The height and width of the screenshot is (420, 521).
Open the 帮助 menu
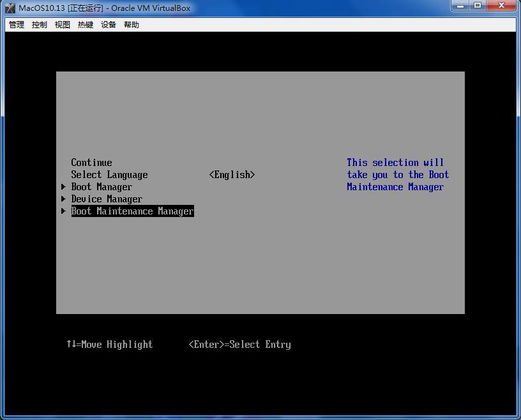[x=132, y=25]
